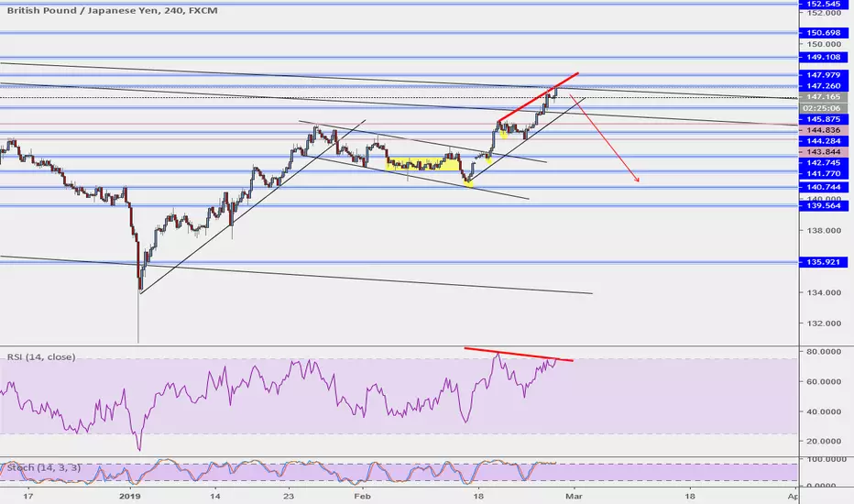Select the 139.564 price level label
This screenshot has width=854, height=504.
pos(823,205)
